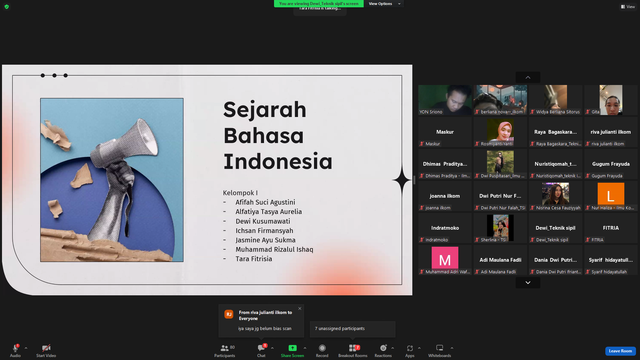Screen dimensions: 640x360
Task: Open share options caret beside Share Screen
Action: [x=305, y=348]
